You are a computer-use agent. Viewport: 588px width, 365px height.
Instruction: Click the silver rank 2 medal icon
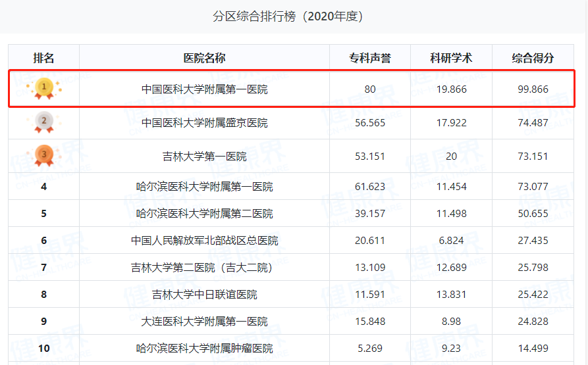tap(44, 122)
